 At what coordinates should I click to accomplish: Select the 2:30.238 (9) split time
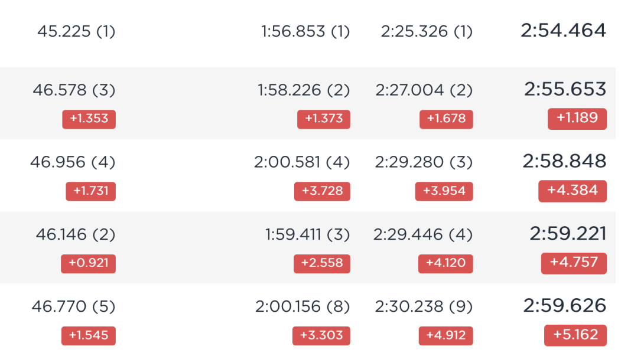(x=424, y=306)
